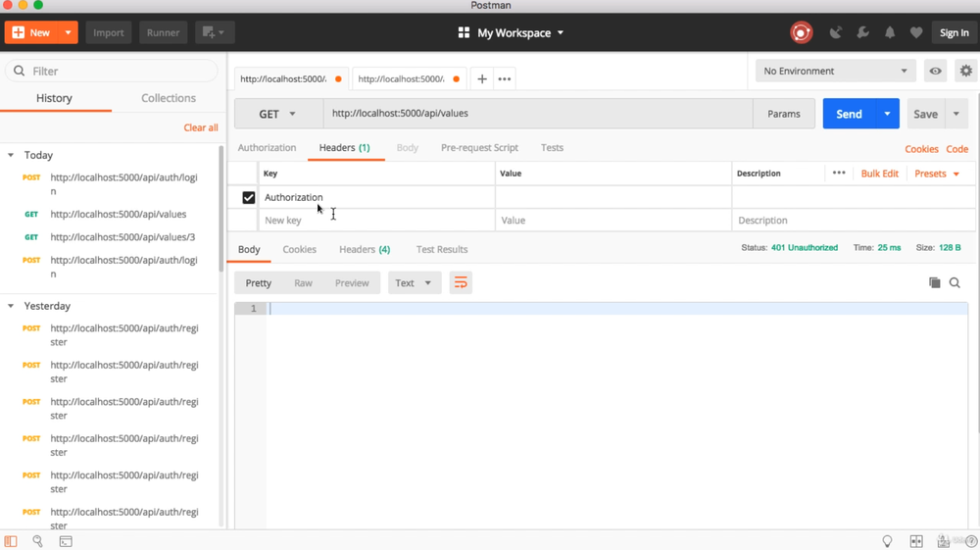Open the request Tests tab

[552, 147]
